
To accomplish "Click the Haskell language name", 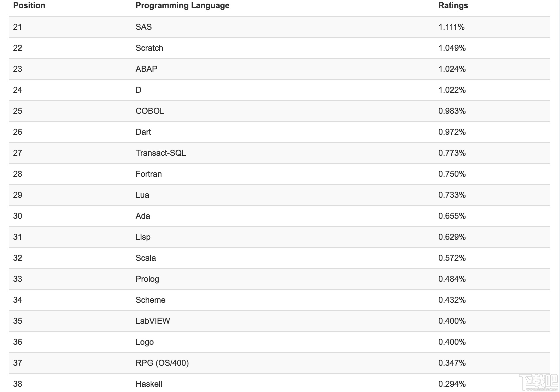I will [x=149, y=384].
